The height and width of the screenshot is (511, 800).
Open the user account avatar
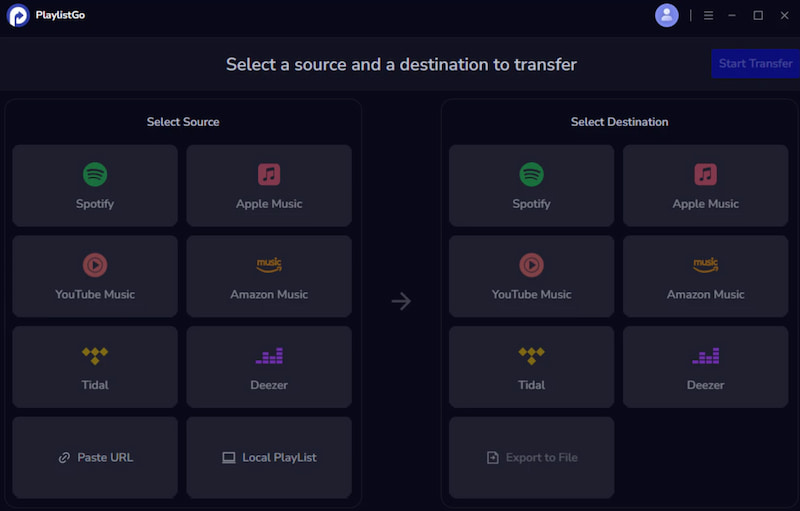tap(666, 15)
